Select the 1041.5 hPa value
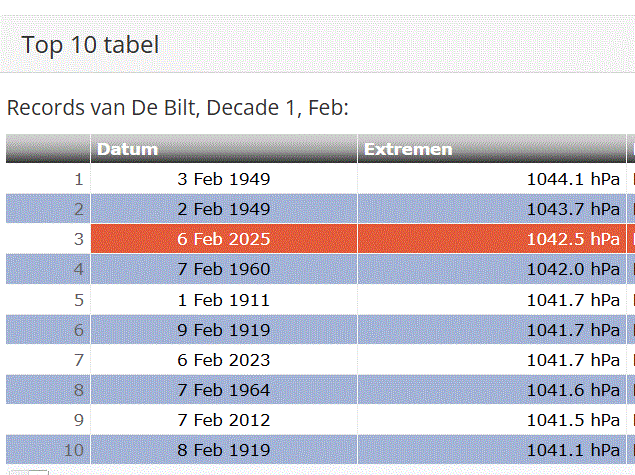This screenshot has height=475, width=635. 573,420
